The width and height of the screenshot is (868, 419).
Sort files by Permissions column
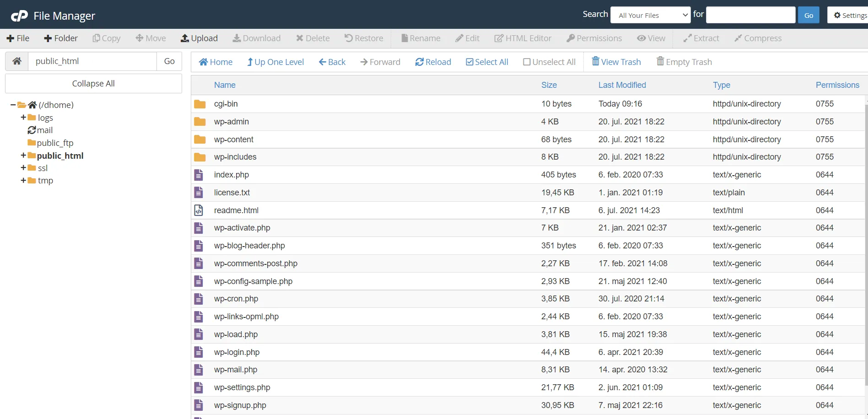coord(837,85)
